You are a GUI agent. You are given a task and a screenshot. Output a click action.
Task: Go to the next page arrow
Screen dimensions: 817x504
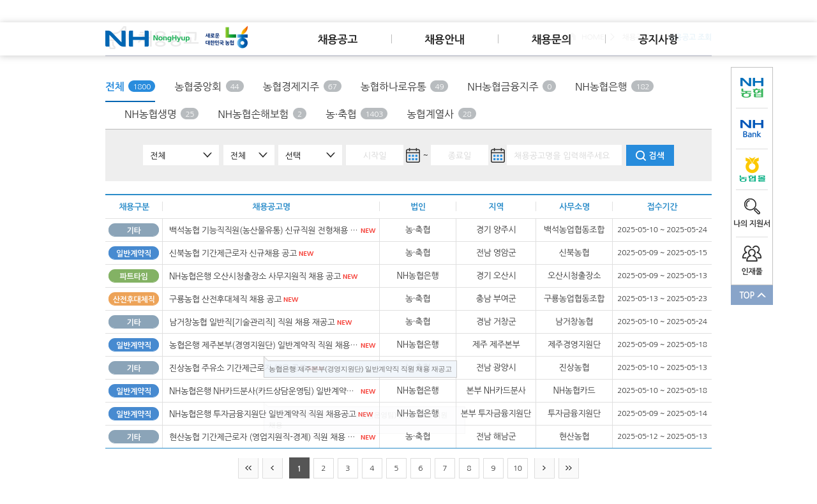pos(544,468)
